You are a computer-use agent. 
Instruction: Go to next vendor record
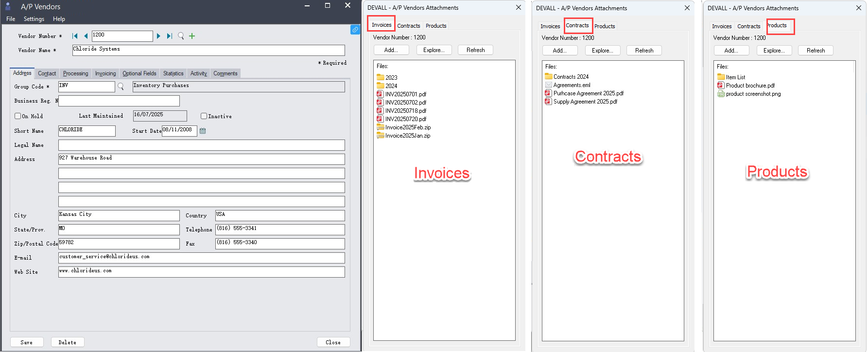(x=158, y=36)
